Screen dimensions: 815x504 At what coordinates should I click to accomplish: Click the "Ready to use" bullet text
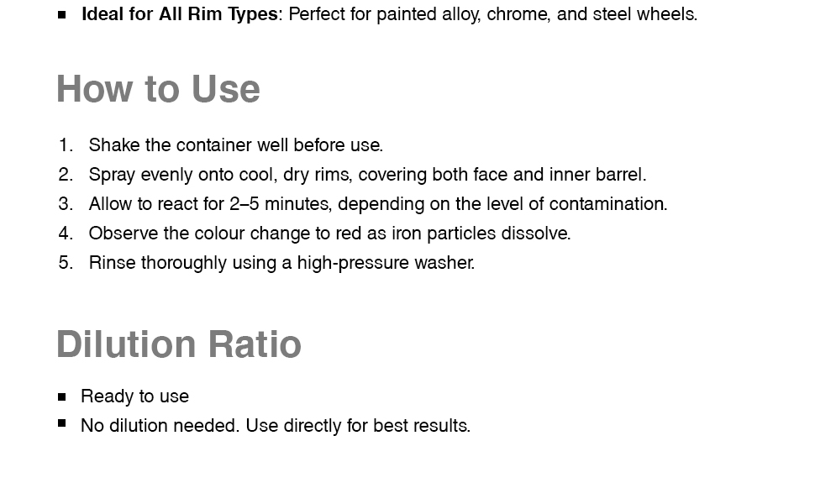coord(134,396)
